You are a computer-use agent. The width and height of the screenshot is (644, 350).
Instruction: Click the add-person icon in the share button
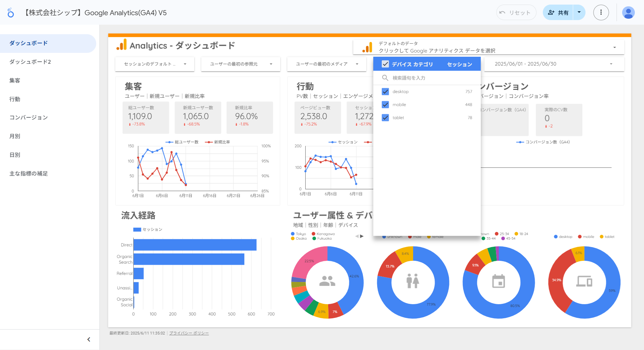pos(551,13)
